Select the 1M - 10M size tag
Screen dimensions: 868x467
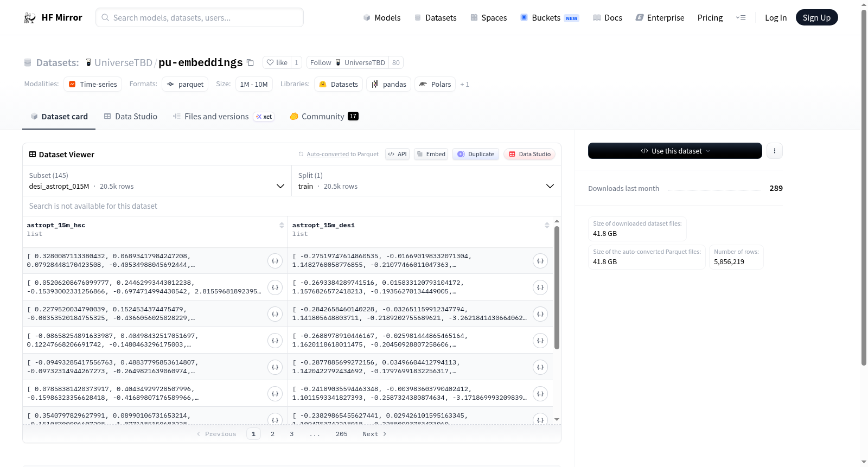[x=254, y=84]
